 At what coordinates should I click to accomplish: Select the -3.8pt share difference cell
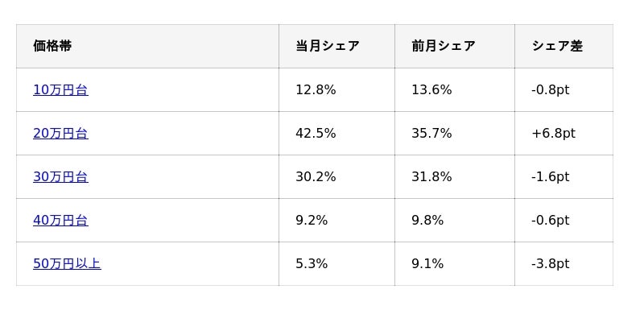pos(564,263)
